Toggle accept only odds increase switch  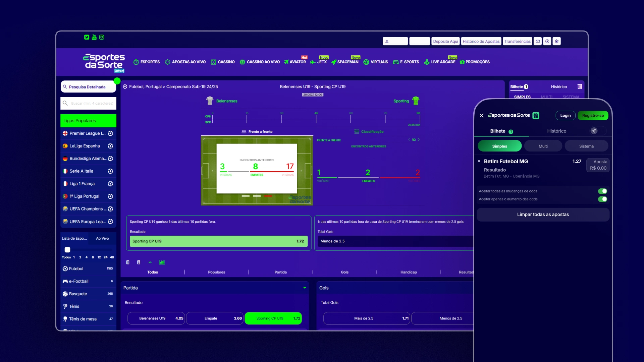coord(602,199)
